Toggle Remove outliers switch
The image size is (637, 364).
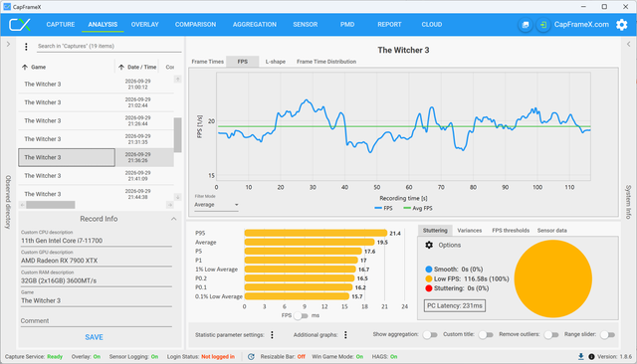click(551, 335)
